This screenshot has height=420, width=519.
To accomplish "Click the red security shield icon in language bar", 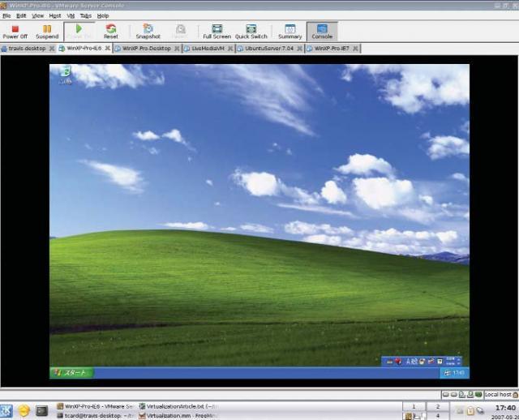I will 398,362.
